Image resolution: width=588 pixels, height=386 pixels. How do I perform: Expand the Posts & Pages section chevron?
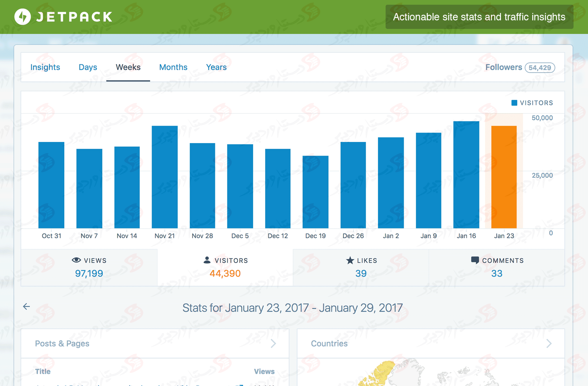coord(274,344)
